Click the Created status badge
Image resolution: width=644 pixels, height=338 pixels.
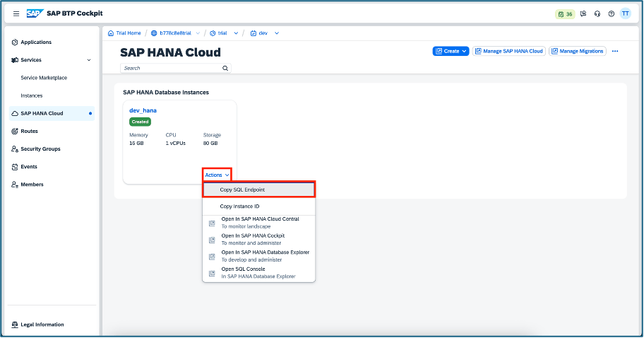coord(140,122)
